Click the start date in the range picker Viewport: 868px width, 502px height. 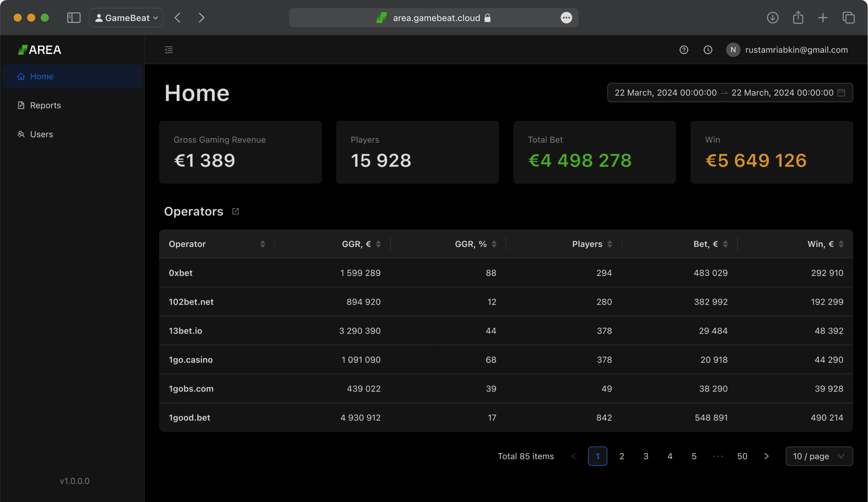pyautogui.click(x=665, y=92)
